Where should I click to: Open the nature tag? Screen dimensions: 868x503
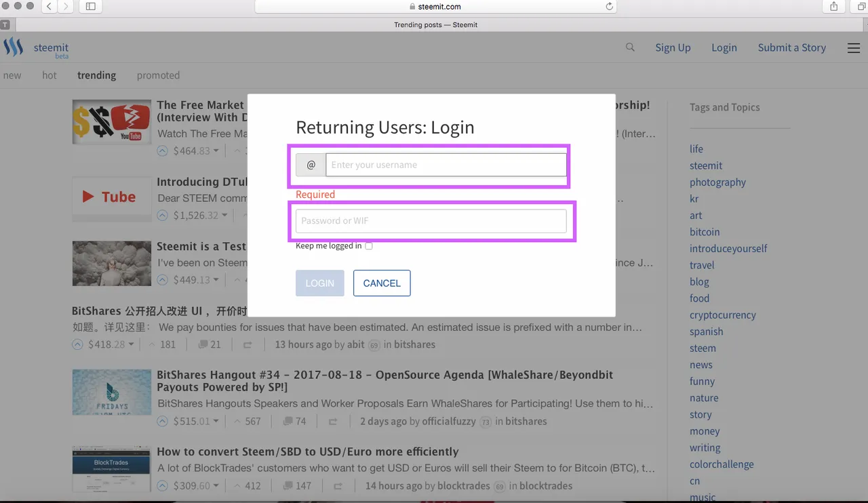coord(704,398)
